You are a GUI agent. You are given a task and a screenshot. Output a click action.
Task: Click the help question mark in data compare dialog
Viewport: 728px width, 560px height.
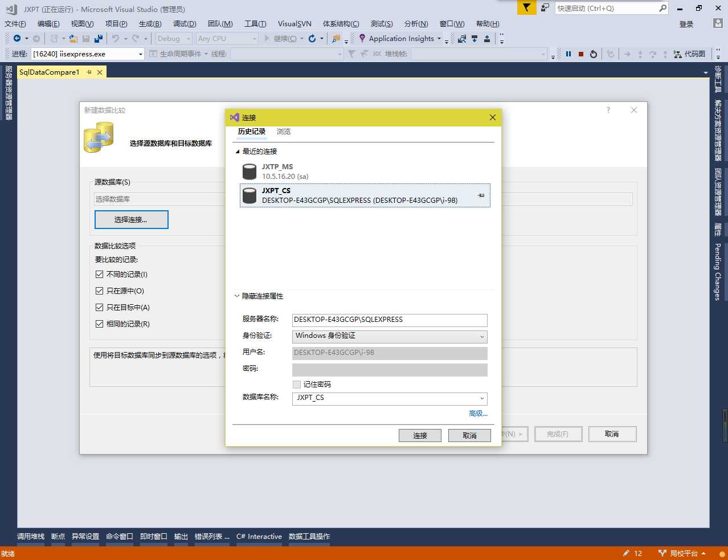click(x=608, y=110)
